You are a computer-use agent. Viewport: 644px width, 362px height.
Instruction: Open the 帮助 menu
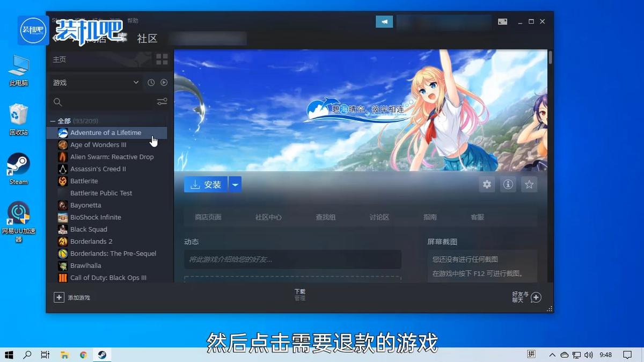(133, 20)
